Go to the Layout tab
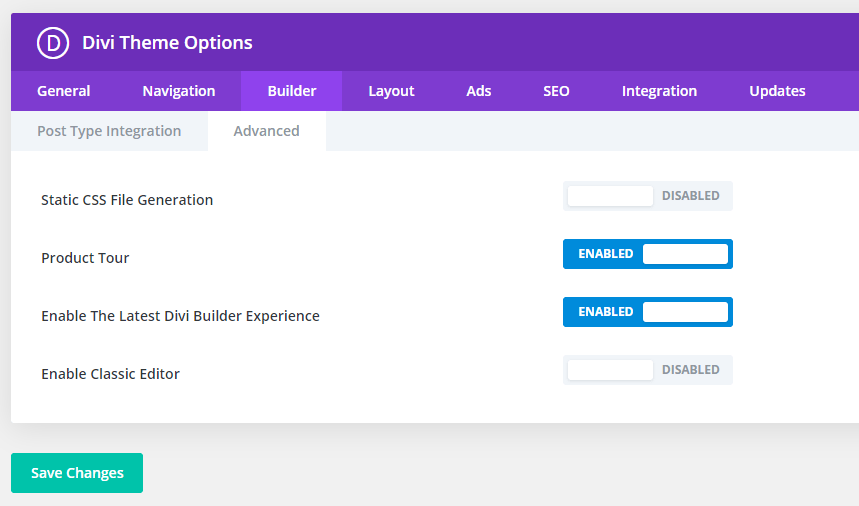 point(391,91)
